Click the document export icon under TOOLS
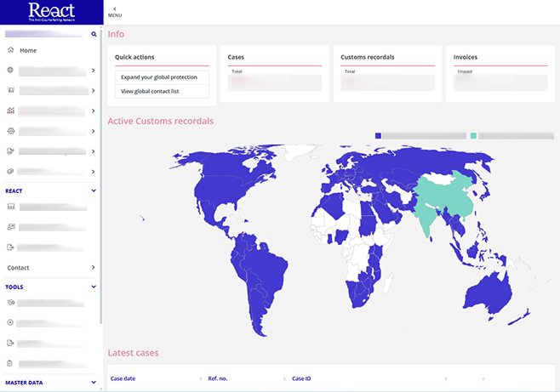 (x=10, y=343)
